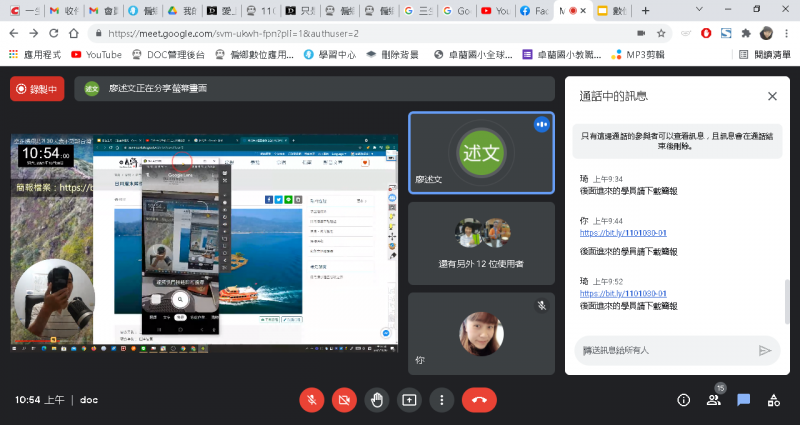Image resolution: width=800 pixels, height=425 pixels.
Task: Switch to the Google Drive tab
Action: point(181,10)
